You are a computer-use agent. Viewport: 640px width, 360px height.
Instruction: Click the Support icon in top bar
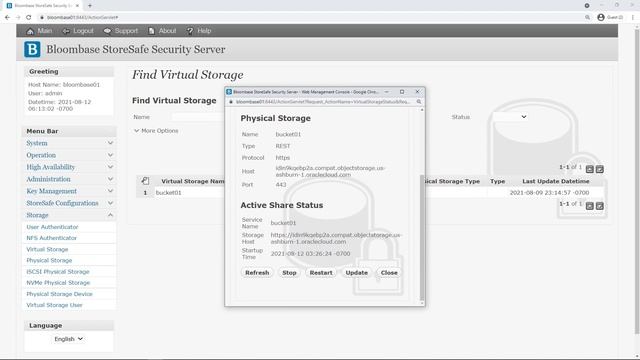(107, 31)
